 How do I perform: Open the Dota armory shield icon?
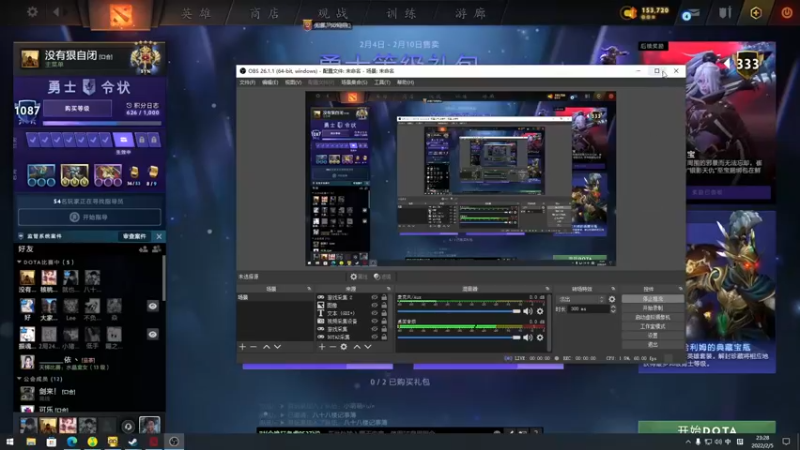coord(725,13)
